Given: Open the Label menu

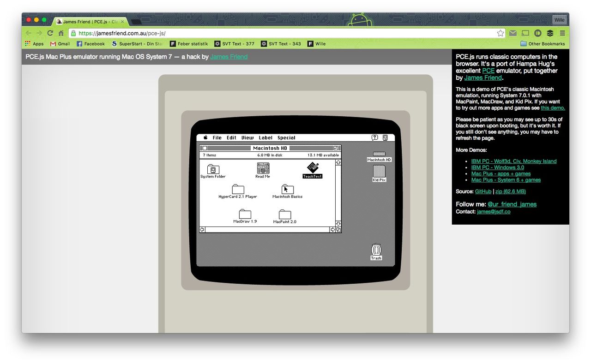Looking at the screenshot, I should point(265,137).
